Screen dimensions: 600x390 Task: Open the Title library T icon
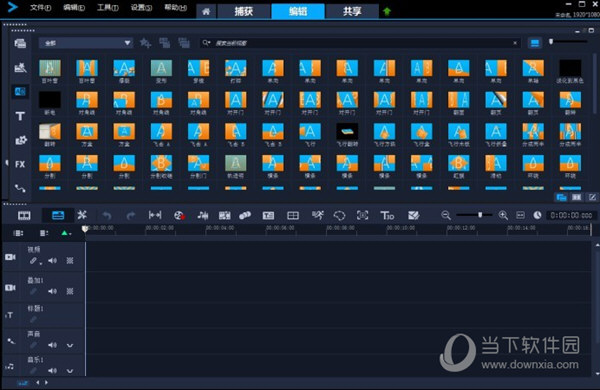(20, 116)
